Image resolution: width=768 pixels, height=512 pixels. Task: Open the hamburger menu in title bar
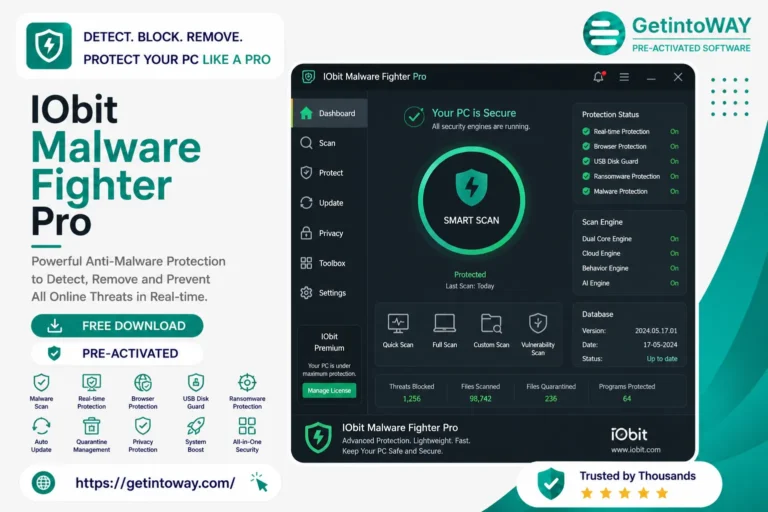(x=624, y=77)
